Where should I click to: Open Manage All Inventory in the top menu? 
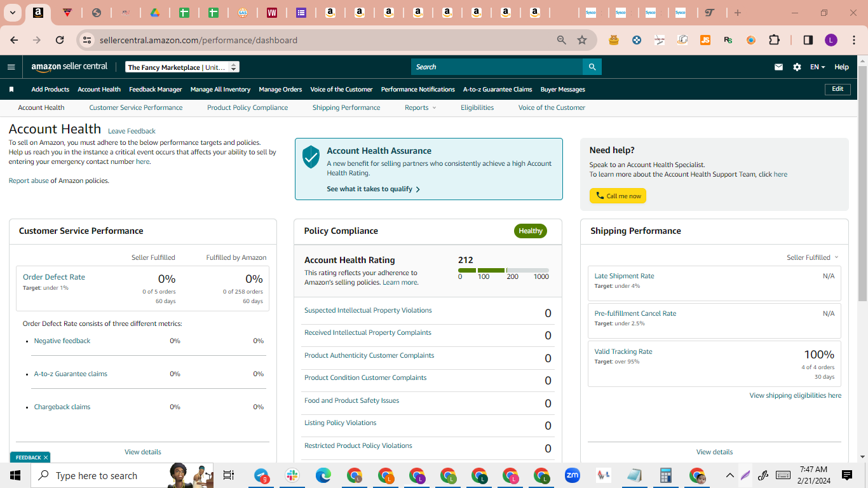[x=220, y=90]
